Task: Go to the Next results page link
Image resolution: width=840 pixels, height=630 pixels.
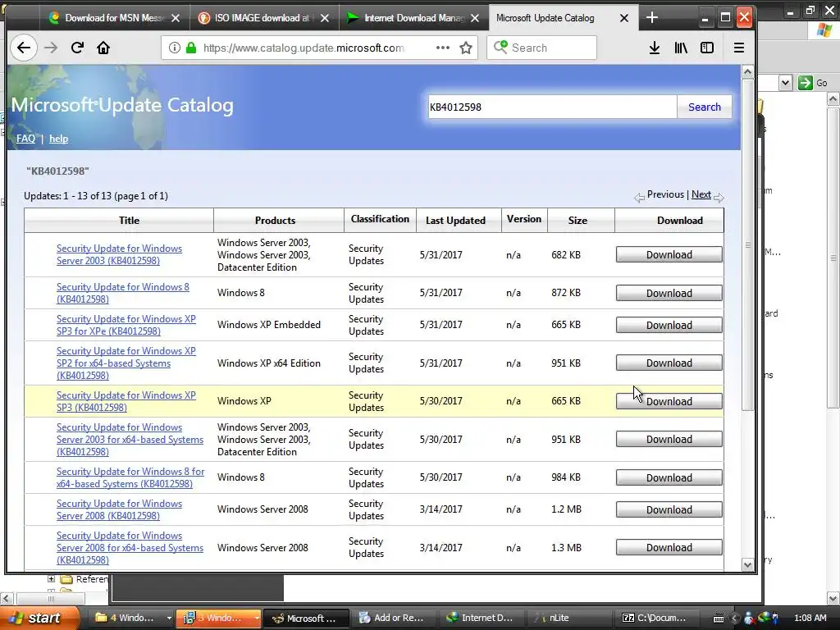Action: click(701, 194)
